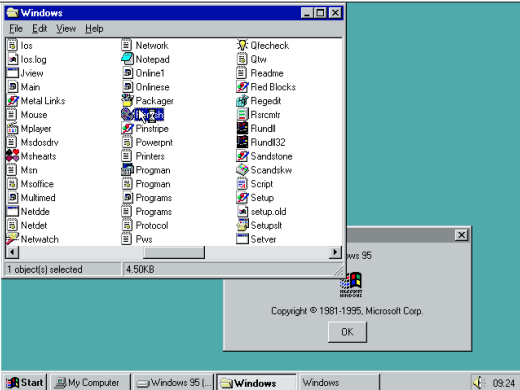Select the Red Blocks bitmap icon

242,87
